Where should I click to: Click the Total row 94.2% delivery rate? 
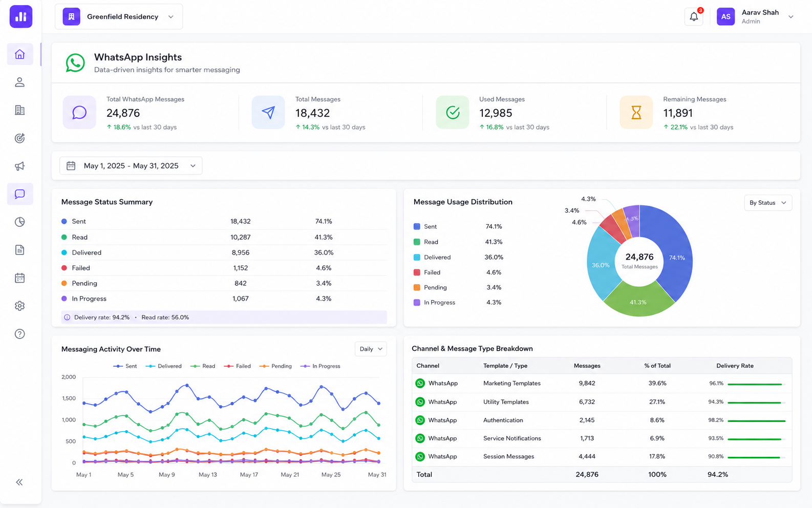718,475
